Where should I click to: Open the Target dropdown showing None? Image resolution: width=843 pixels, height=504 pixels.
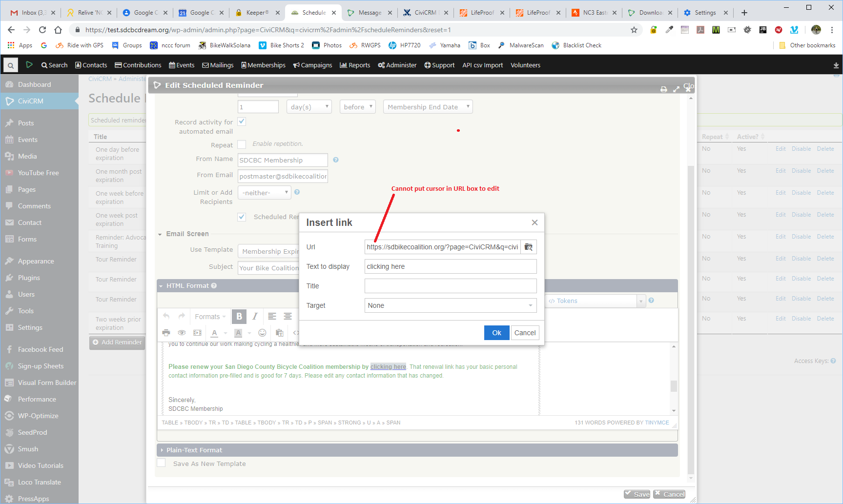pos(451,305)
